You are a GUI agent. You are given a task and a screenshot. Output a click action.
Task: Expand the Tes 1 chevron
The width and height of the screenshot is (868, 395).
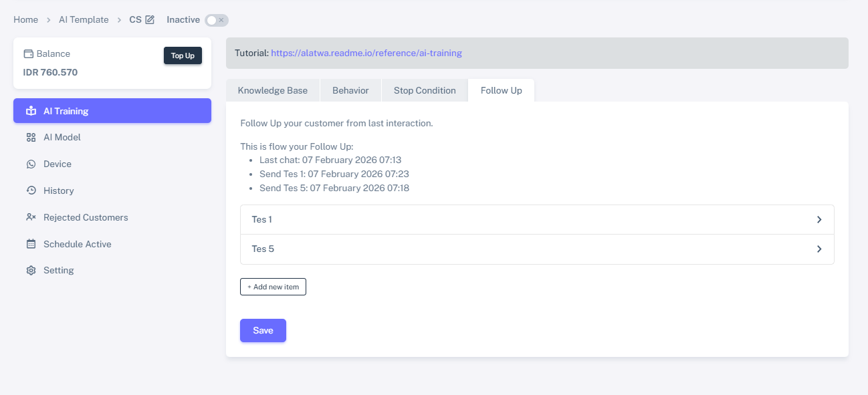[x=819, y=219]
